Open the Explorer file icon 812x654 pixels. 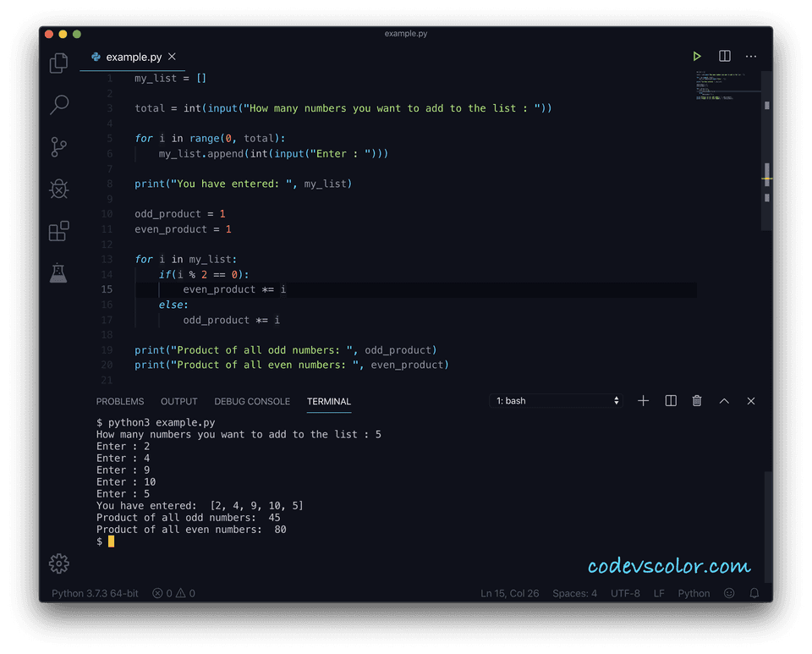coord(58,63)
